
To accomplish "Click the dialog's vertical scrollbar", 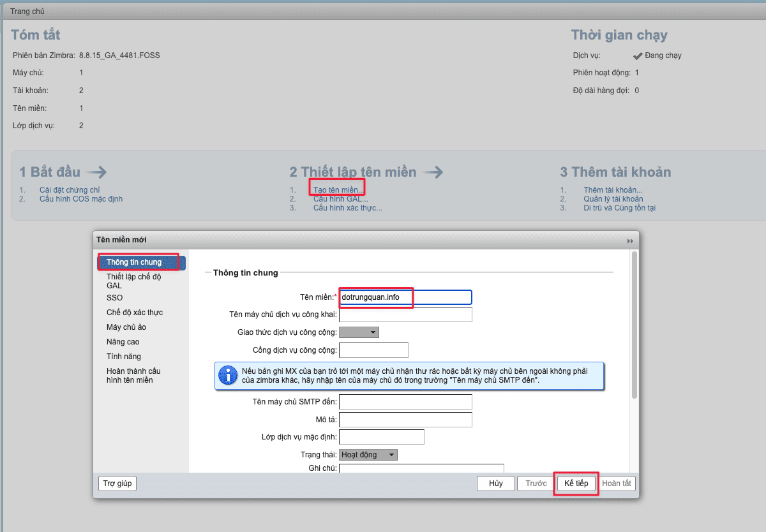I will [x=634, y=325].
